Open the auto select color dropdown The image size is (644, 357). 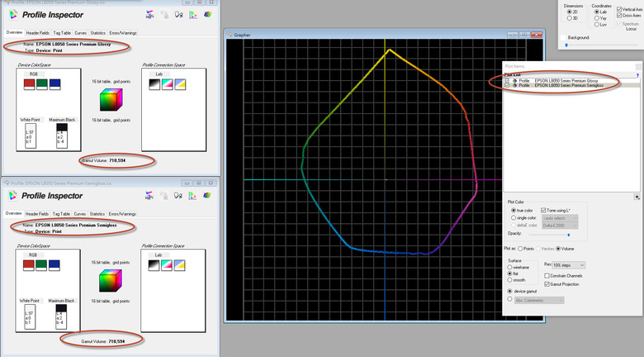point(560,218)
